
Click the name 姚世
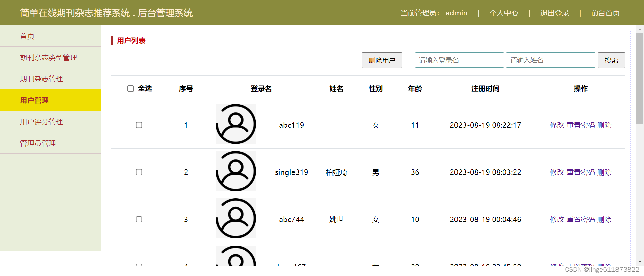[x=336, y=219]
